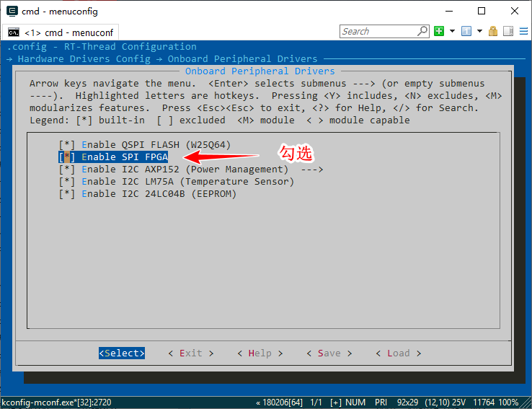Click the green new console plus icon
This screenshot has width=532, height=409.
coord(439,31)
